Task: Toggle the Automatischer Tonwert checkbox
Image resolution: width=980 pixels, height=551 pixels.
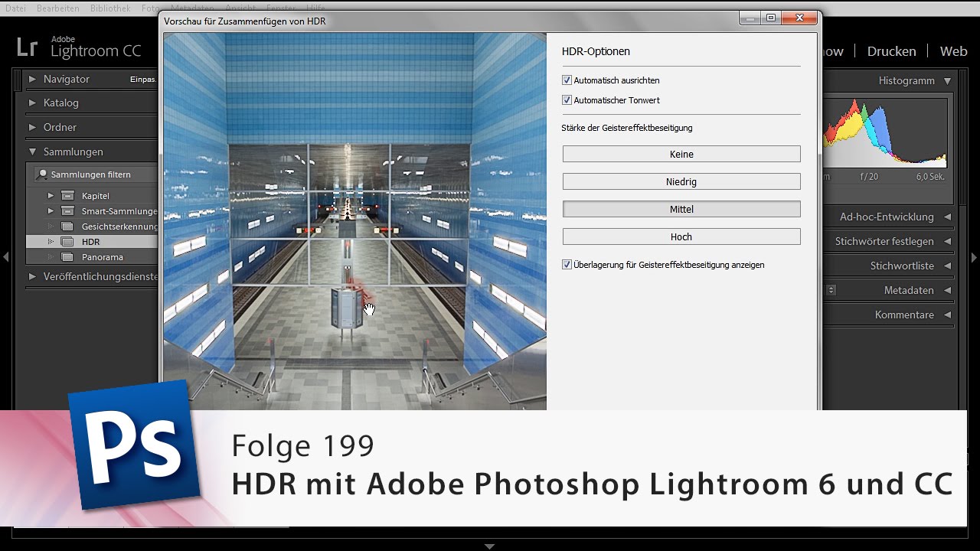Action: pos(567,100)
